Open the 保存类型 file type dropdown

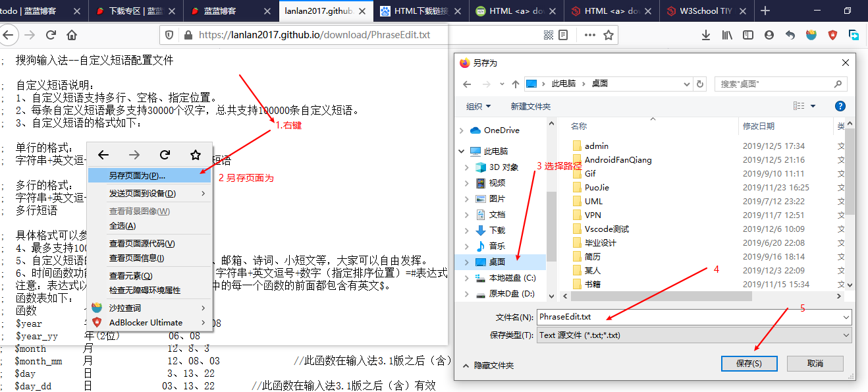(693, 335)
